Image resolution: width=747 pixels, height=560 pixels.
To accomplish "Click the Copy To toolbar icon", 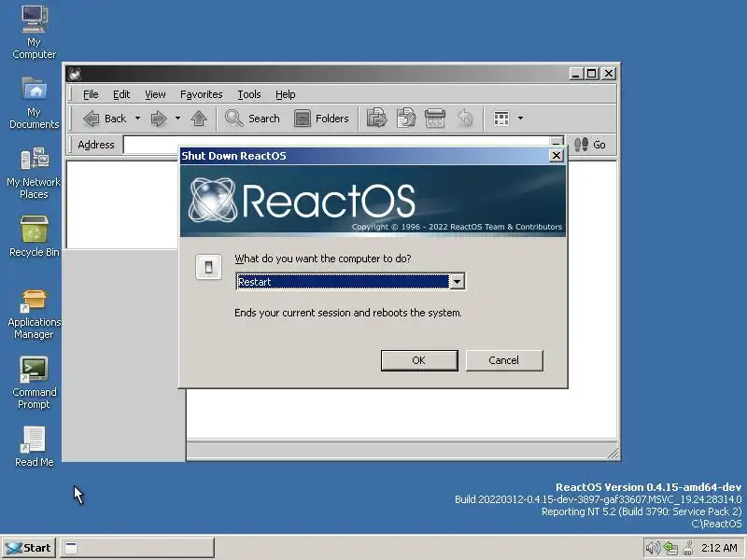I will click(x=406, y=119).
